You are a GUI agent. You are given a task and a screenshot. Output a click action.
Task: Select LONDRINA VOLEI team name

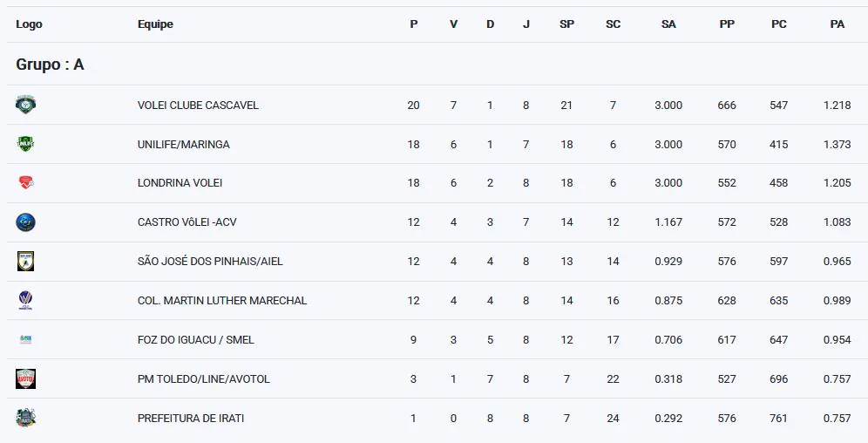coord(180,183)
